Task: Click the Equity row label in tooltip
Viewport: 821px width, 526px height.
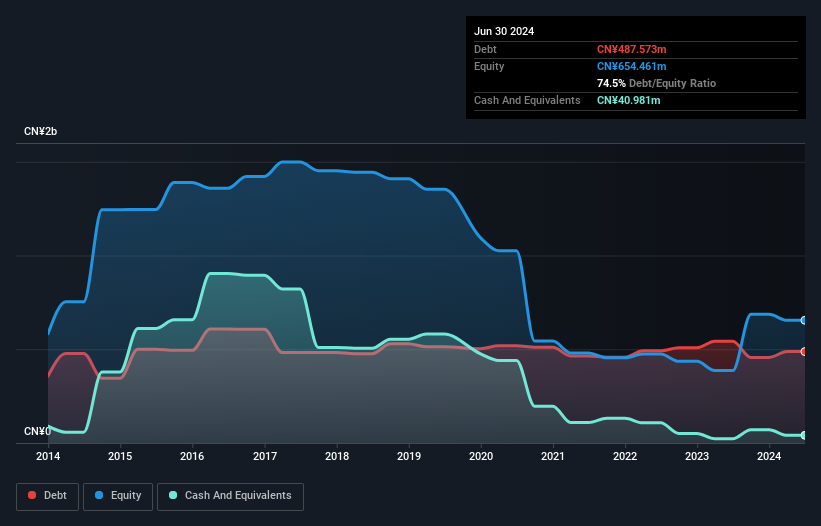Action: coord(489,66)
